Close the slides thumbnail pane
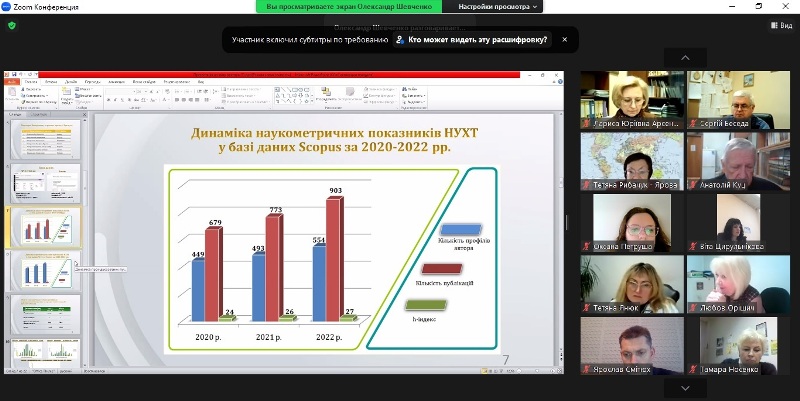This screenshot has width=800, height=401. pyautogui.click(x=84, y=114)
